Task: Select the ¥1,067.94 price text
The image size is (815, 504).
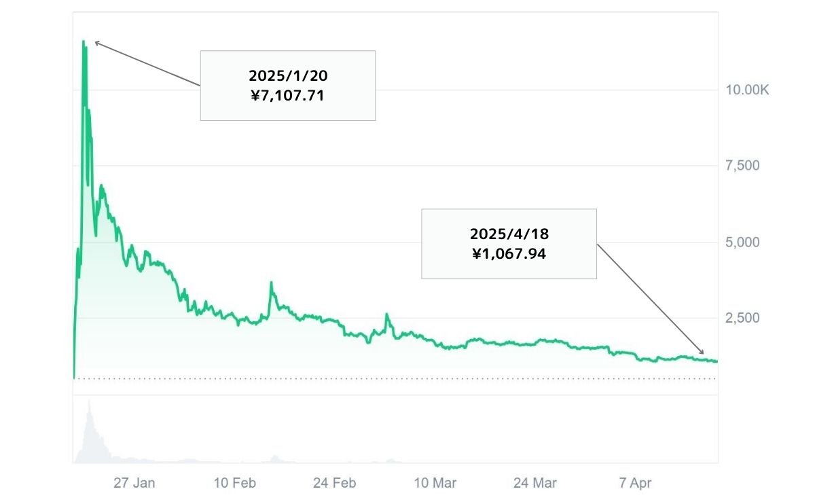Action: (509, 254)
